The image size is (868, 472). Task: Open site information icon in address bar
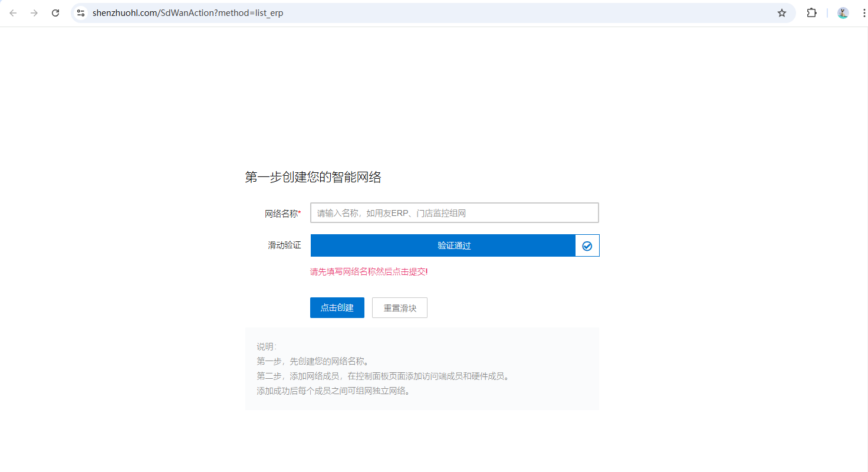pyautogui.click(x=81, y=13)
